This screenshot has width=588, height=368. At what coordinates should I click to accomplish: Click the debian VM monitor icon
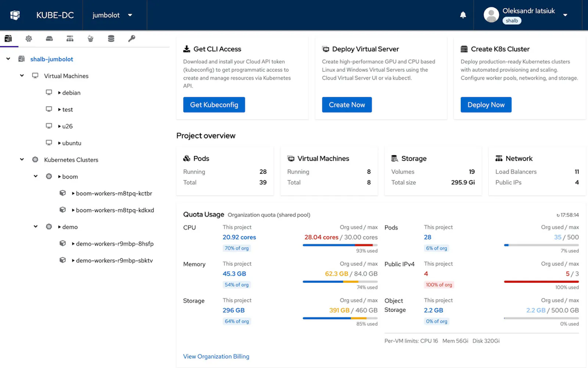pyautogui.click(x=49, y=92)
